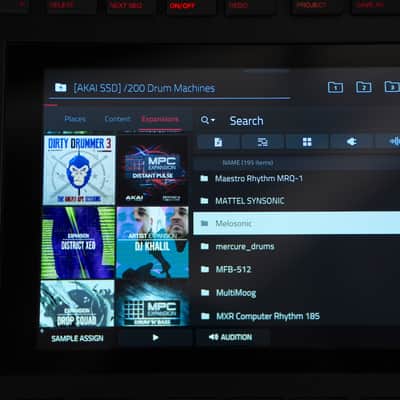Click the grid program filter icon
400x400 pixels.
coord(307,142)
